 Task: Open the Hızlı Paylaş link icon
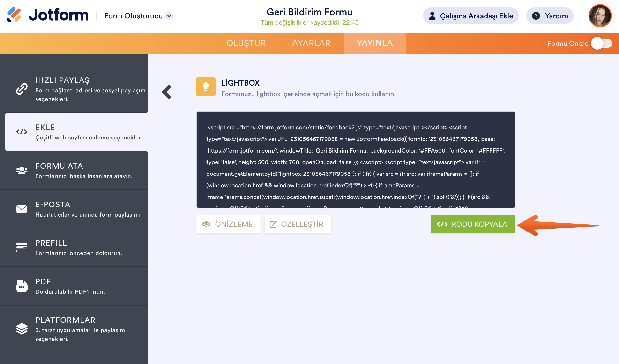pyautogui.click(x=22, y=89)
